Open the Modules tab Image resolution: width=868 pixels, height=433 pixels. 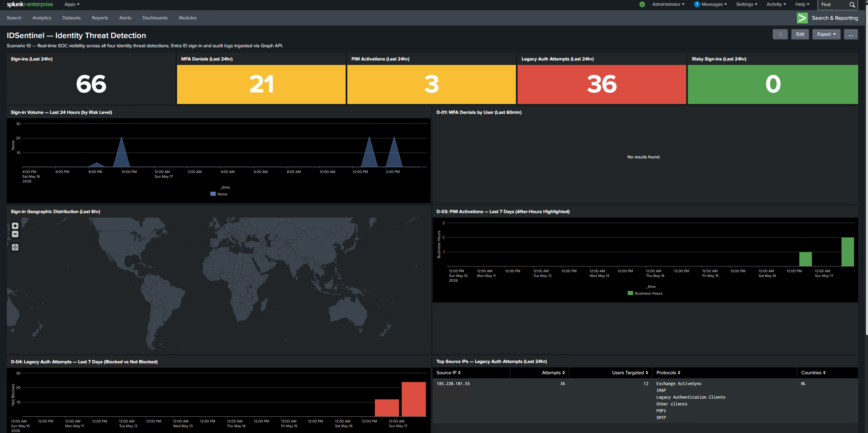(x=188, y=18)
